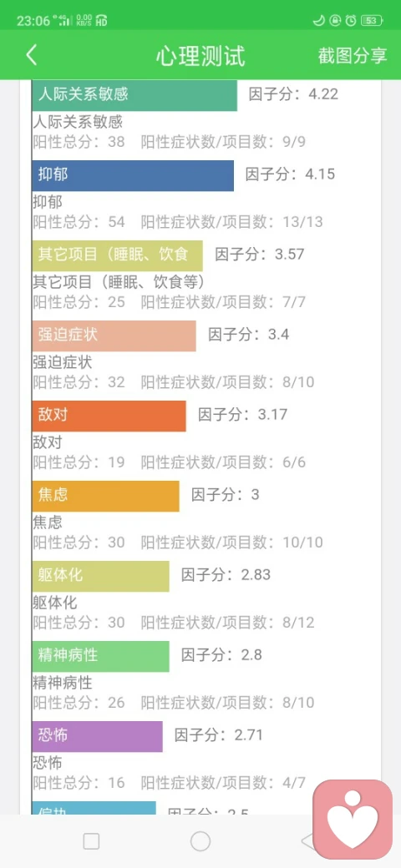Open the pink heart floating icon
The height and width of the screenshot is (868, 401).
[x=353, y=820]
